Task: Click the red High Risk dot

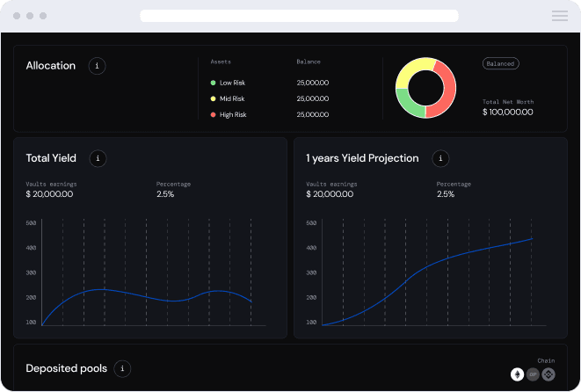Action: (x=213, y=115)
